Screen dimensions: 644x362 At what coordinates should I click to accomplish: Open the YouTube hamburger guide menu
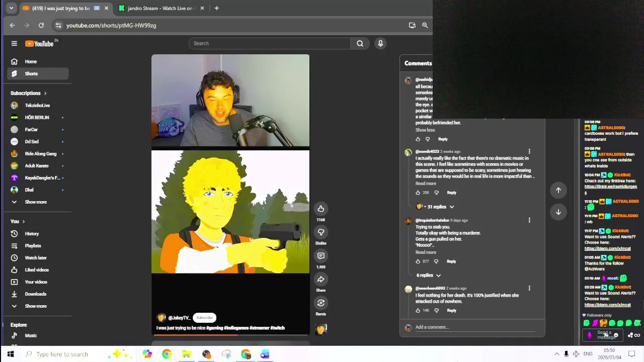14,43
